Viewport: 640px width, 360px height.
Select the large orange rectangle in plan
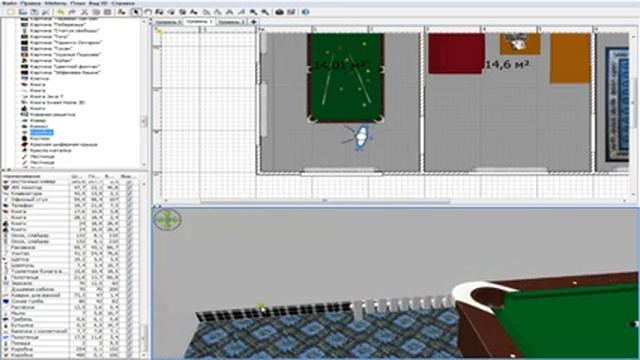click(570, 59)
